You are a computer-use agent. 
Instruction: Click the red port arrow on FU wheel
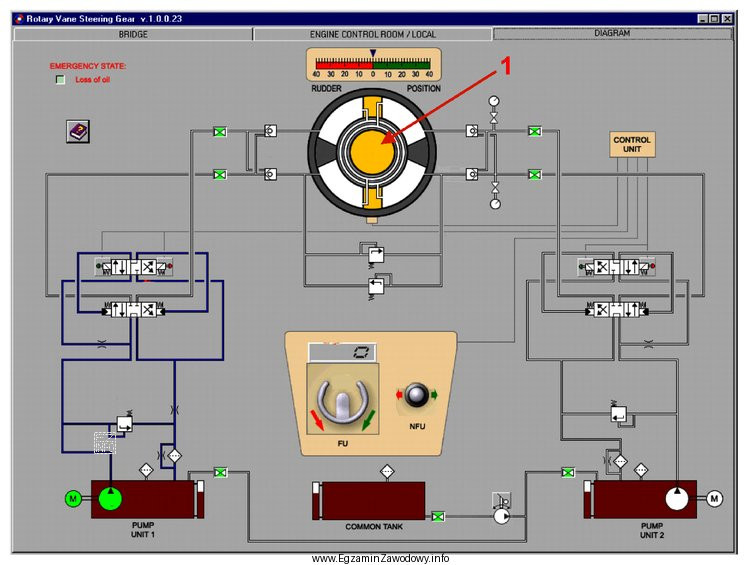pyautogui.click(x=317, y=420)
